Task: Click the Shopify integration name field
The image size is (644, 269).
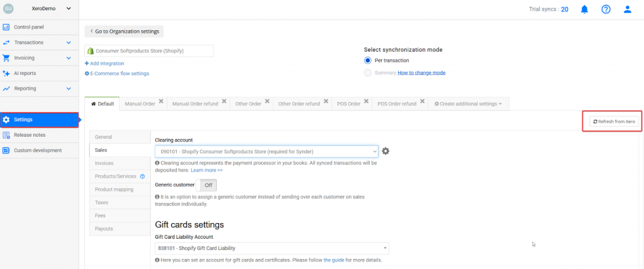Action: click(x=149, y=50)
